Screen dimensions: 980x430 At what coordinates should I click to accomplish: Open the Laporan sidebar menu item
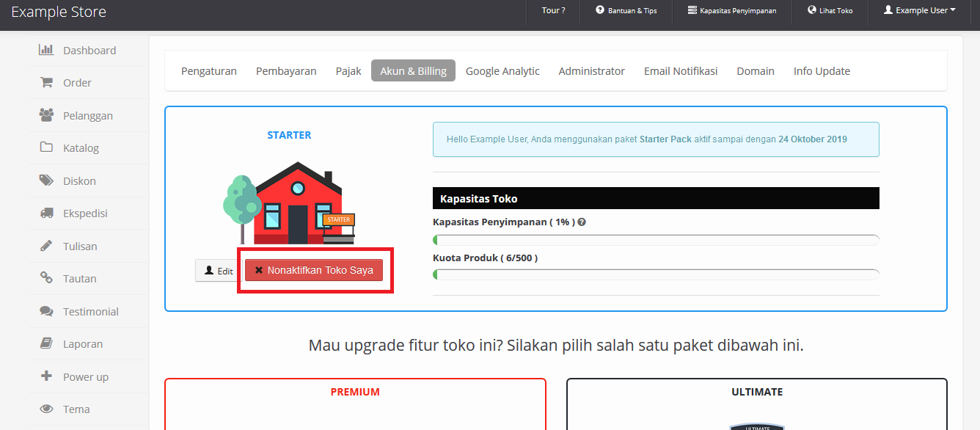click(89, 343)
